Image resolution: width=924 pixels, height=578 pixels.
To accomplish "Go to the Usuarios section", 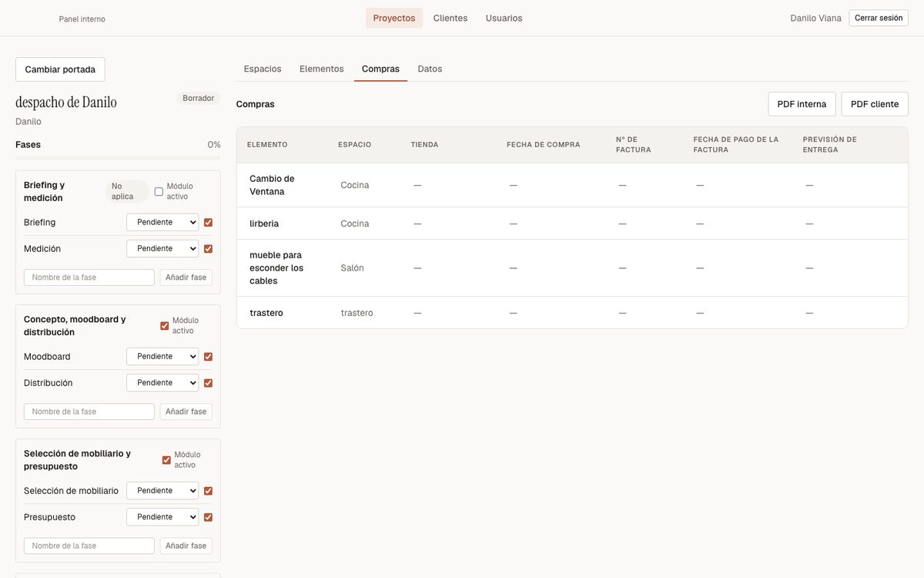I will pos(504,18).
